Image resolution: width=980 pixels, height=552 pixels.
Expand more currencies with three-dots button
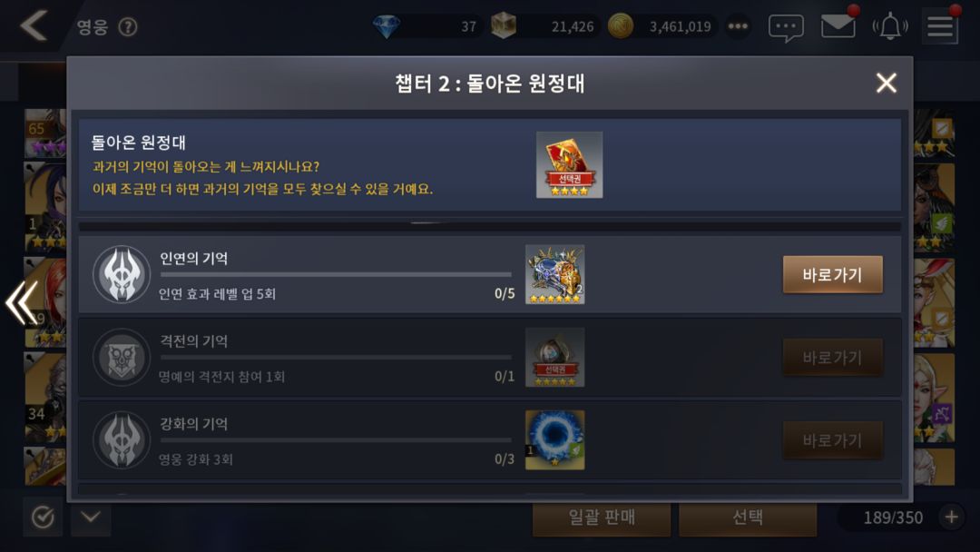click(738, 26)
